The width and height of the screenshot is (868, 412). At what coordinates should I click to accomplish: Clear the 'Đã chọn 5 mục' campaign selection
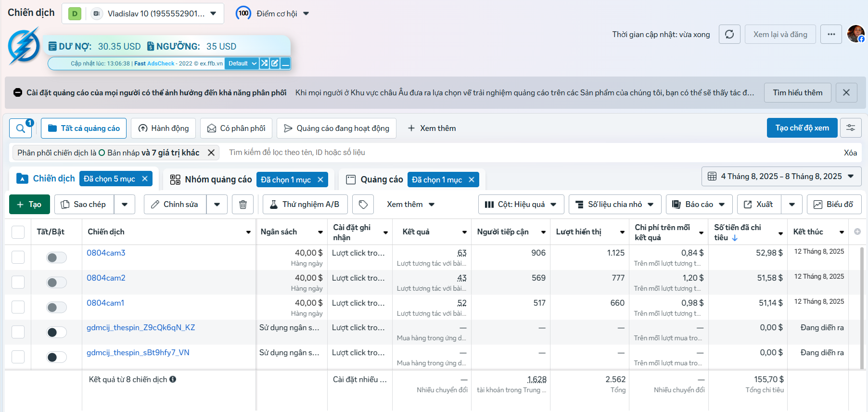tap(145, 179)
